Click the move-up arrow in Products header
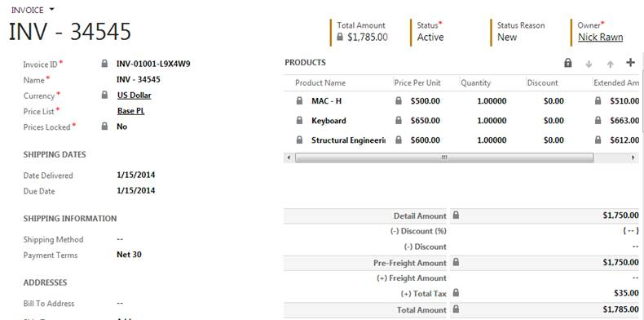Screen dimensions: 644x320 click(x=611, y=64)
